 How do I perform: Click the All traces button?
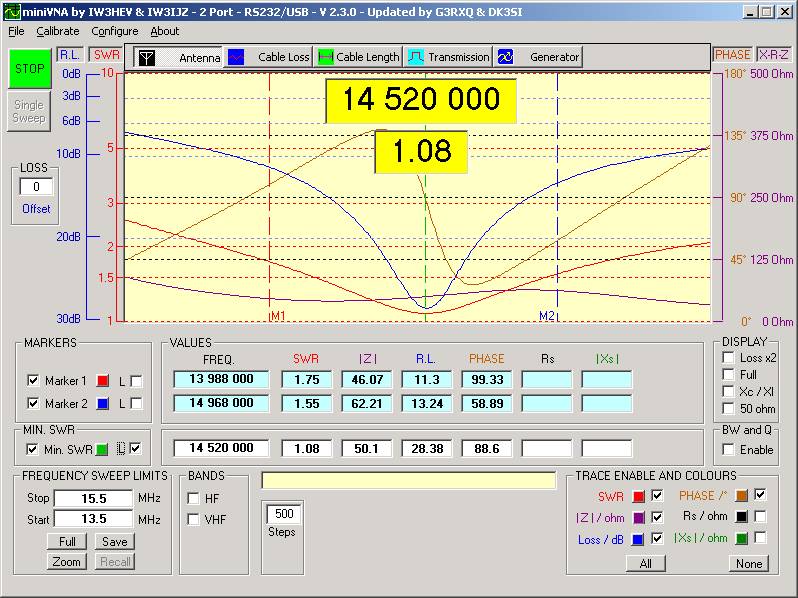[x=645, y=563]
